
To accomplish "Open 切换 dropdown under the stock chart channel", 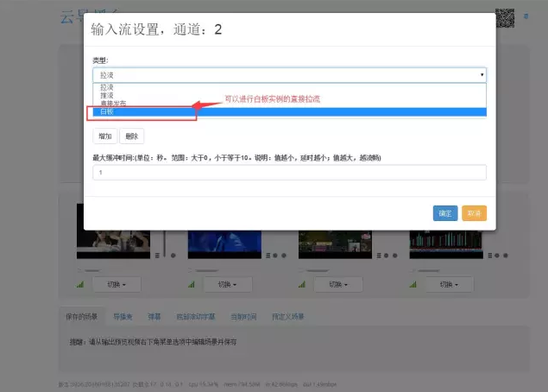I will (x=449, y=285).
